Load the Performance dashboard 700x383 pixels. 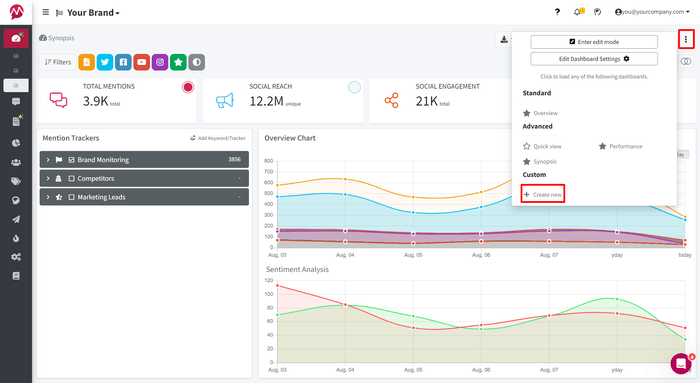coord(621,146)
